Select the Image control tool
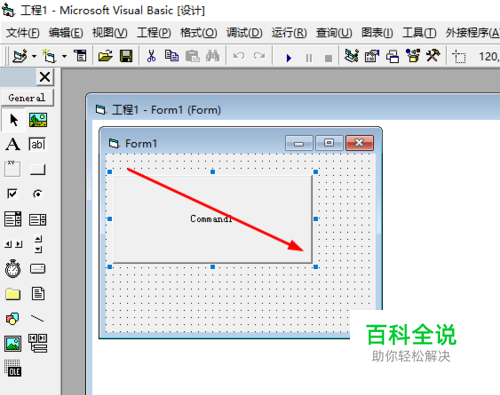 pos(13,344)
